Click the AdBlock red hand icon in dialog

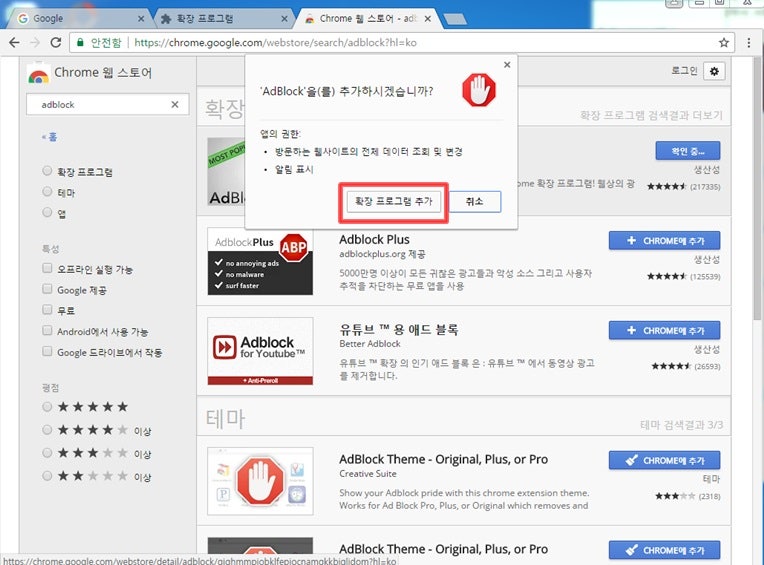[x=478, y=90]
